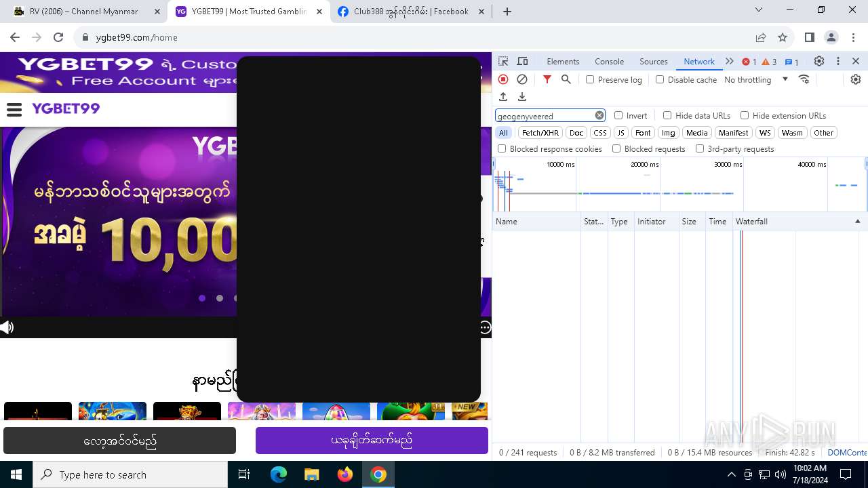Image resolution: width=868 pixels, height=488 pixels.
Task: Switch to the Elements tab
Action: [563, 61]
